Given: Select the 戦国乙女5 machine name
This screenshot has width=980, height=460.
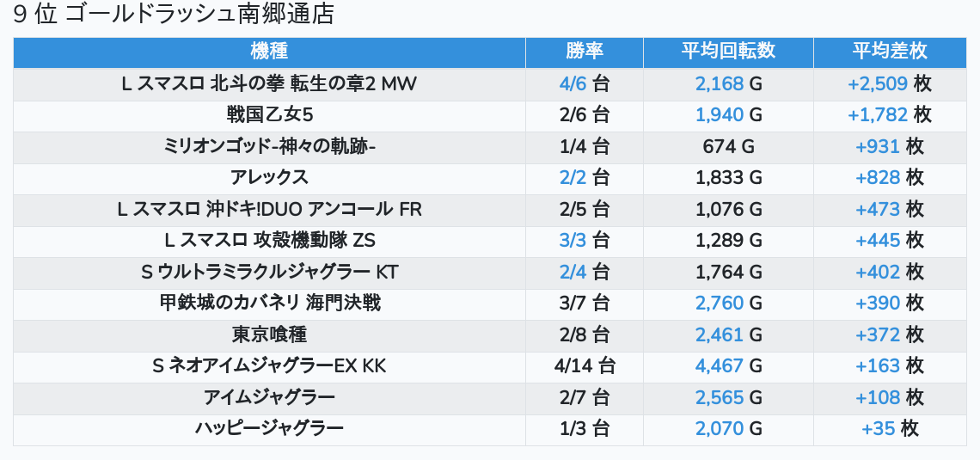Looking at the screenshot, I should click(x=269, y=115).
